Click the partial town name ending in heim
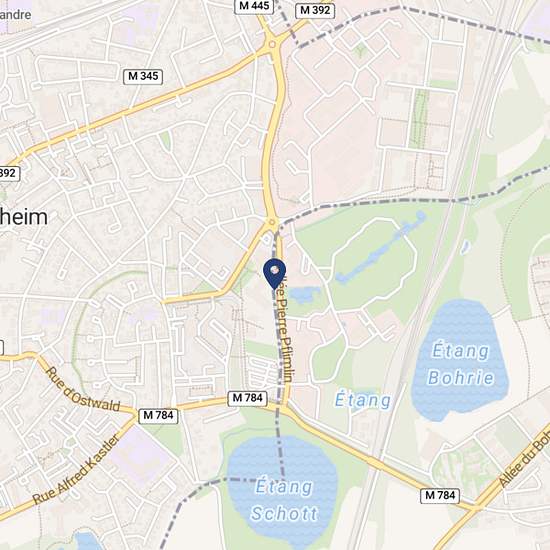550x550 pixels. (24, 217)
